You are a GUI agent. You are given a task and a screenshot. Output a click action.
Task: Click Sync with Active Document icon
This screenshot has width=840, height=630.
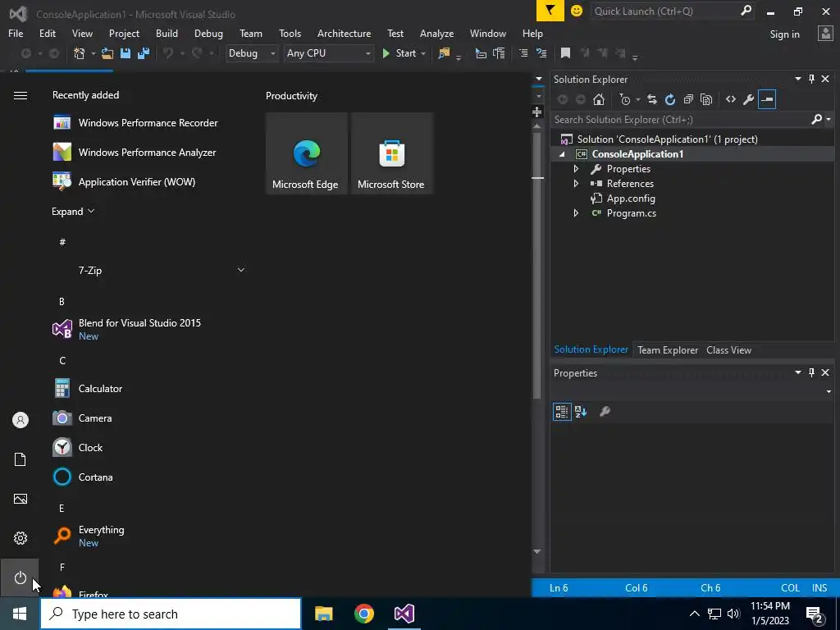coord(652,99)
